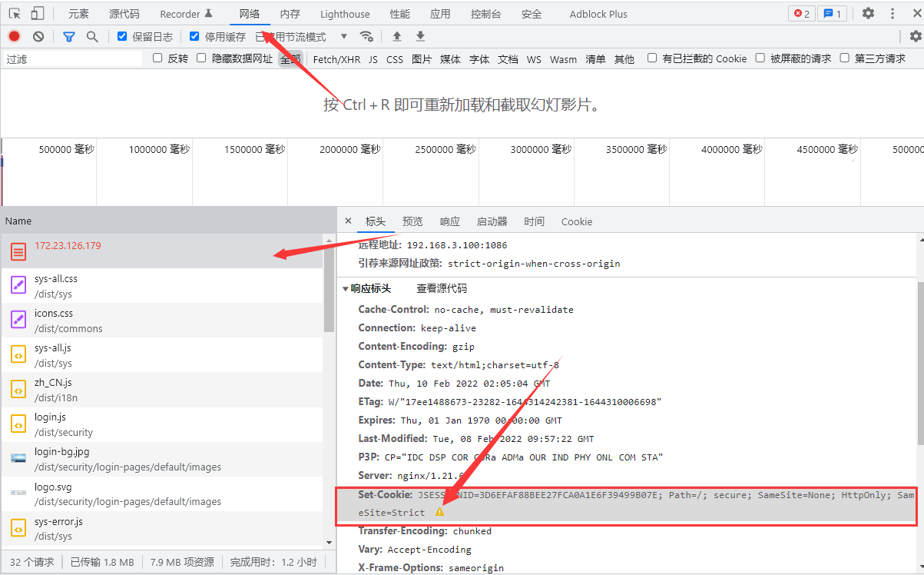Screen dimensions: 924x575
Task: Open network conditions Wi-Fi icon
Action: 366,36
